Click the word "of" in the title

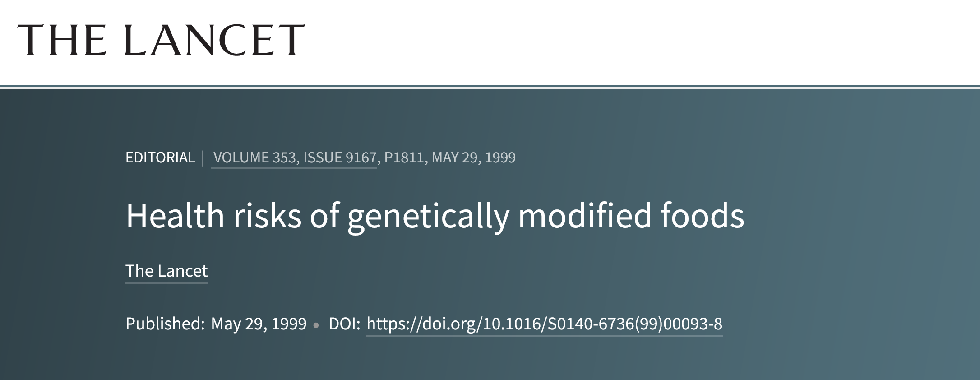point(324,215)
